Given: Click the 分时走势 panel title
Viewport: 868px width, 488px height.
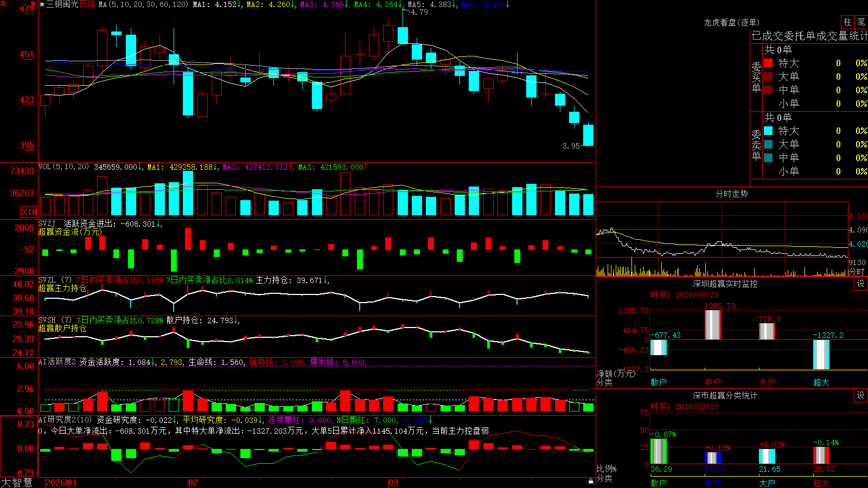Looking at the screenshot, I should coord(731,194).
